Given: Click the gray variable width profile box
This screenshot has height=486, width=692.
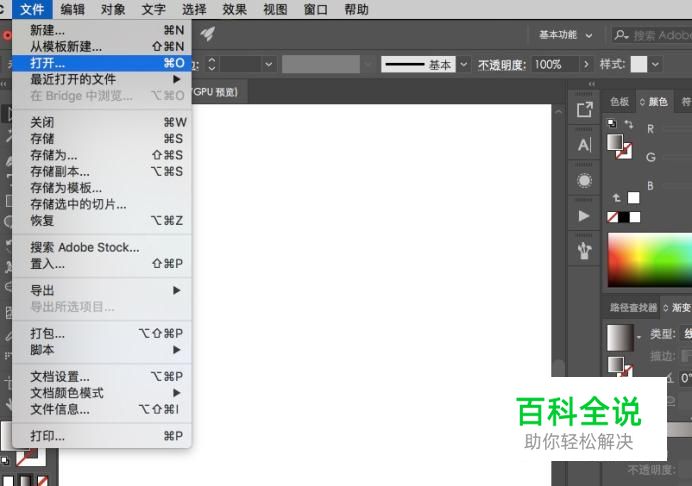Looking at the screenshot, I should (321, 64).
